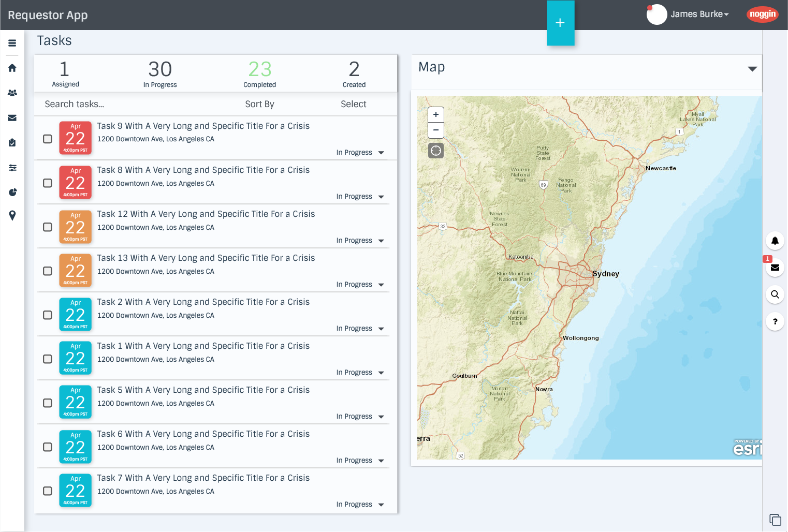Open Task 6 title link
Viewport: 788px width, 532px height.
click(203, 434)
